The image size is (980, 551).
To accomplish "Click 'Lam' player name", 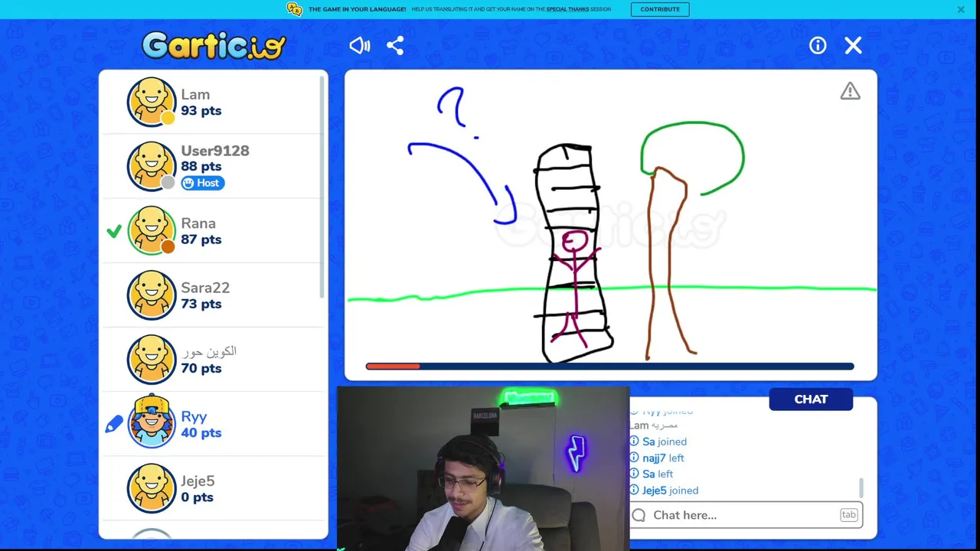I will click(x=195, y=95).
